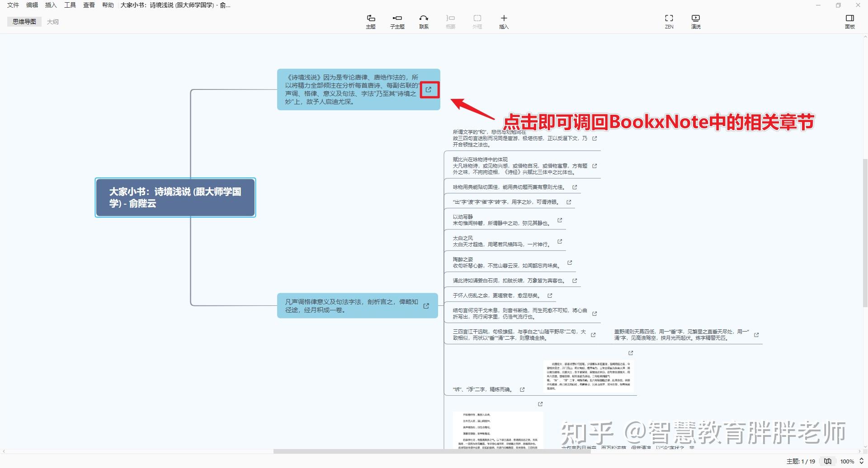Open the 插入 (insert) plus icon
Image resolution: width=868 pixels, height=468 pixels.
[x=504, y=21]
